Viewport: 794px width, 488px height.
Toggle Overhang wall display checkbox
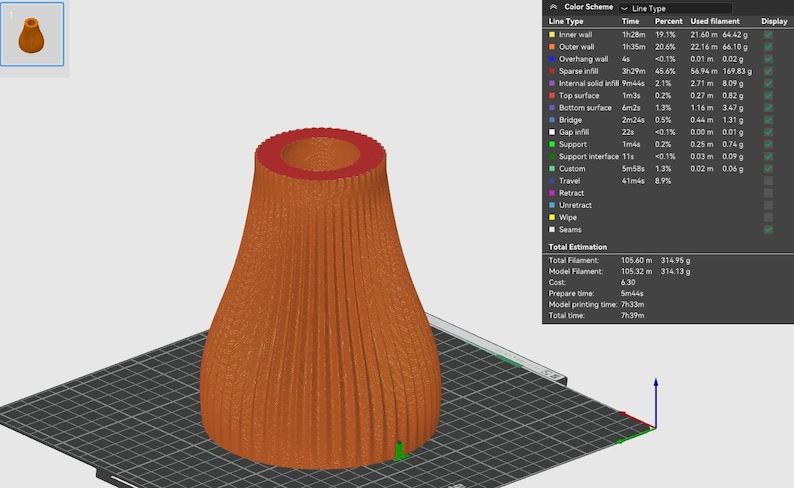coord(768,59)
